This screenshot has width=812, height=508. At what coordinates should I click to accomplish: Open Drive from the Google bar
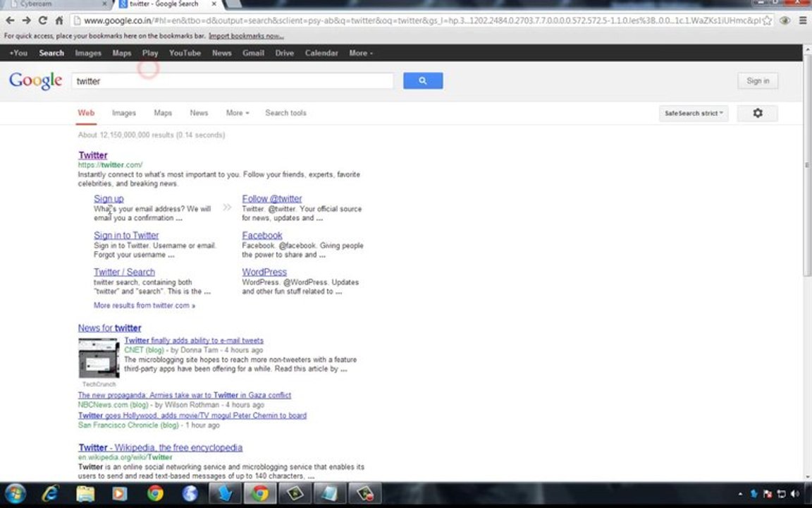point(284,53)
